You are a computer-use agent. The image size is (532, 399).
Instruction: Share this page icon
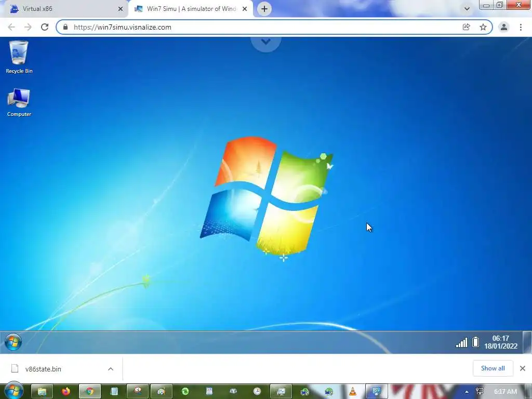(x=467, y=27)
